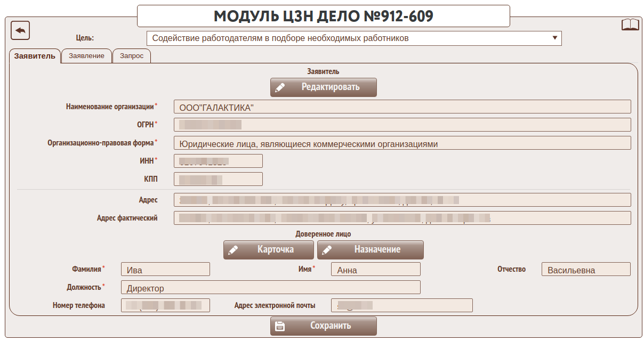Open the book help icon
This screenshot has width=644, height=341.
pos(630,25)
